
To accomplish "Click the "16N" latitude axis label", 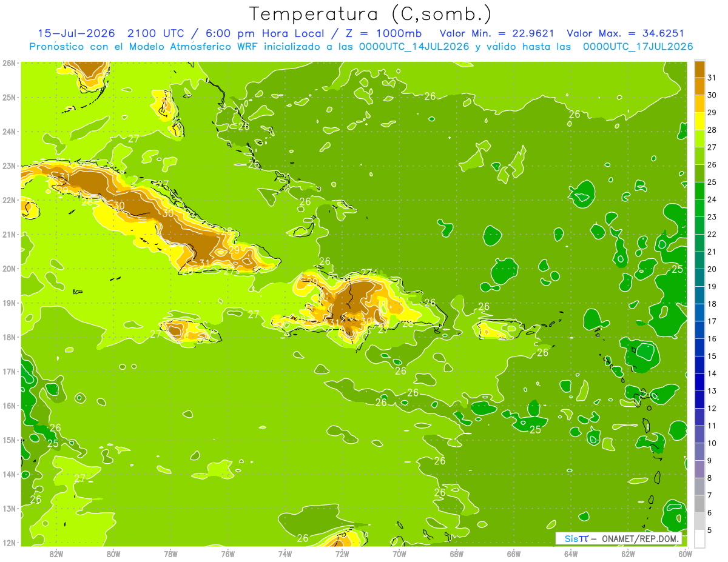I will pyautogui.click(x=9, y=405).
